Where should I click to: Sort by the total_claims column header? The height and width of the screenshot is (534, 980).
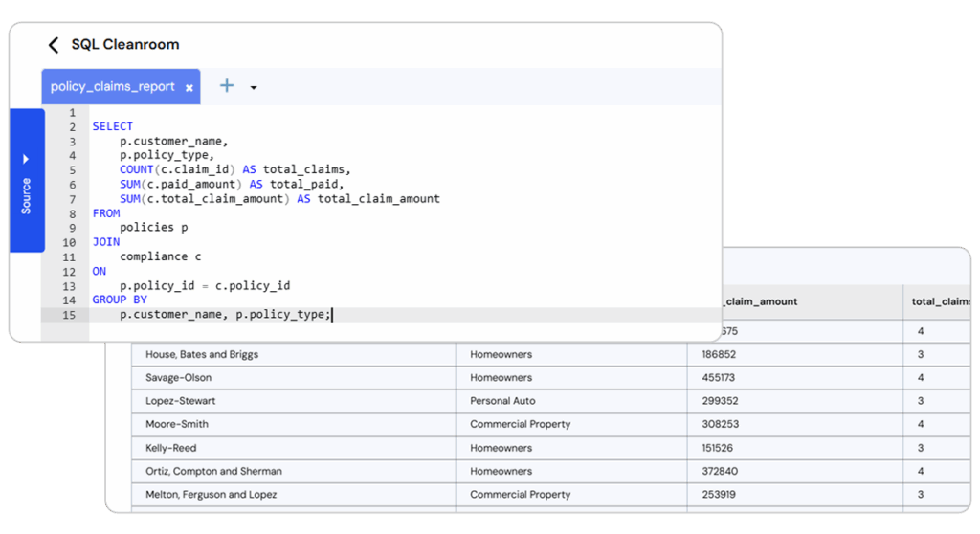[x=940, y=301]
